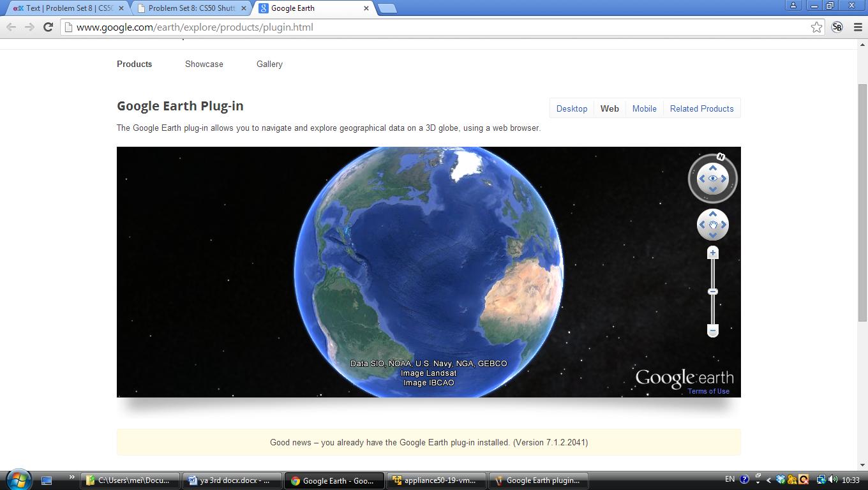Pan right with the hand joystick arrow
This screenshot has height=490, width=868.
(724, 225)
